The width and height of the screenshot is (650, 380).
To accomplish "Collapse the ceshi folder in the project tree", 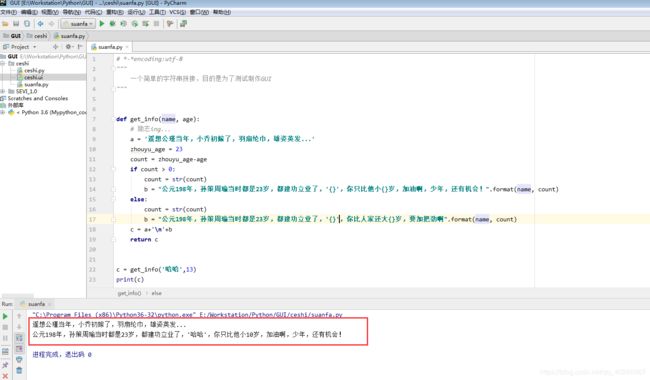I will [x=3, y=63].
